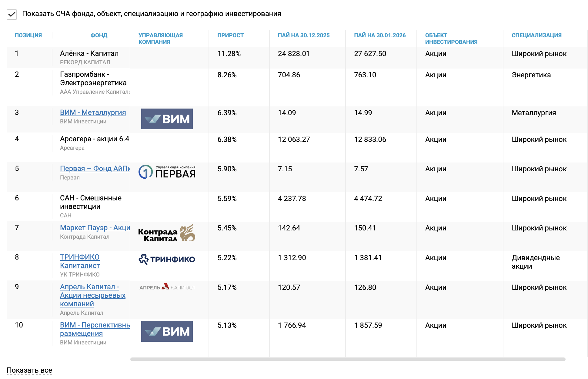This screenshot has width=588, height=379.
Task: Click the Апрель Капитал logo
Action: tap(167, 287)
